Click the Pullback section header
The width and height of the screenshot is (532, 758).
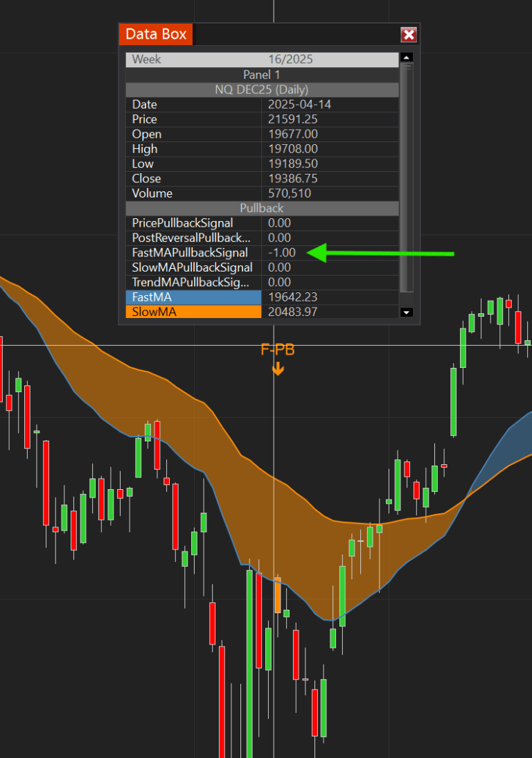[263, 209]
